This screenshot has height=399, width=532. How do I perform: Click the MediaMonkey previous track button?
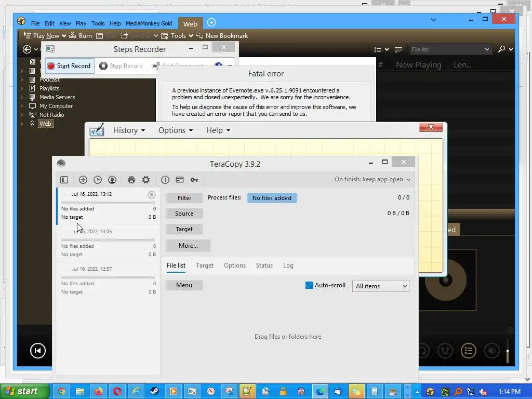point(37,351)
